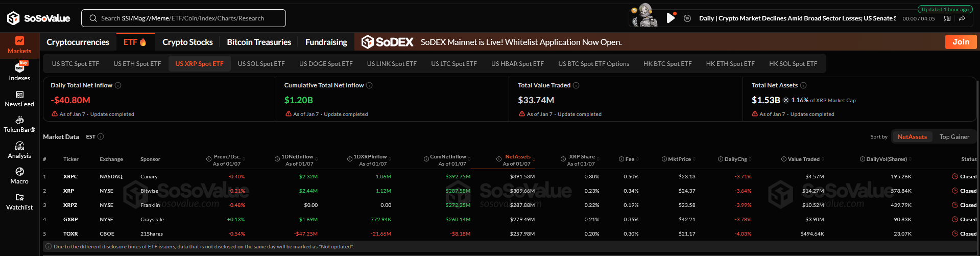Show info icon for Prem./Dsc. column
The image size is (980, 256).
click(209, 159)
